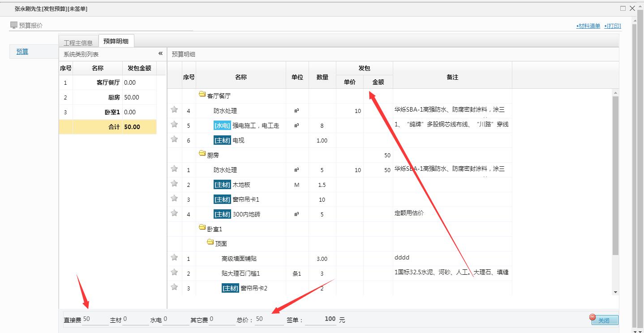Open the 材料清单 link
This screenshot has width=644, height=333.
coord(589,26)
